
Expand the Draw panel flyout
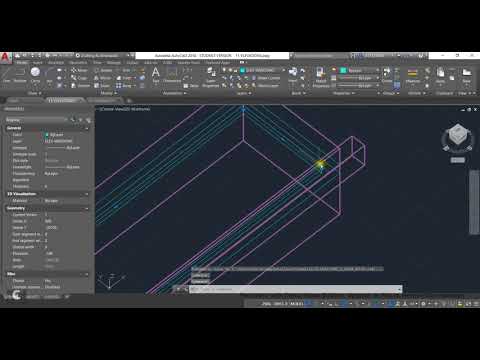[x=35, y=93]
